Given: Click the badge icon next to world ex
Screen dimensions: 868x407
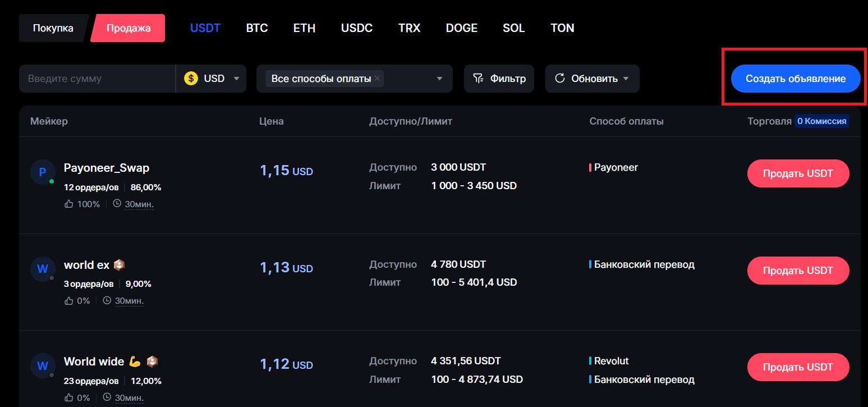Looking at the screenshot, I should 119,265.
